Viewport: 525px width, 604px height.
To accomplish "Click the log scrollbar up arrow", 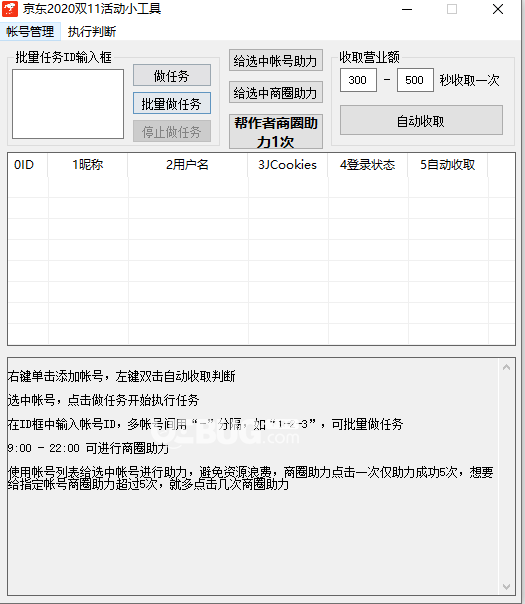I will pyautogui.click(x=507, y=367).
